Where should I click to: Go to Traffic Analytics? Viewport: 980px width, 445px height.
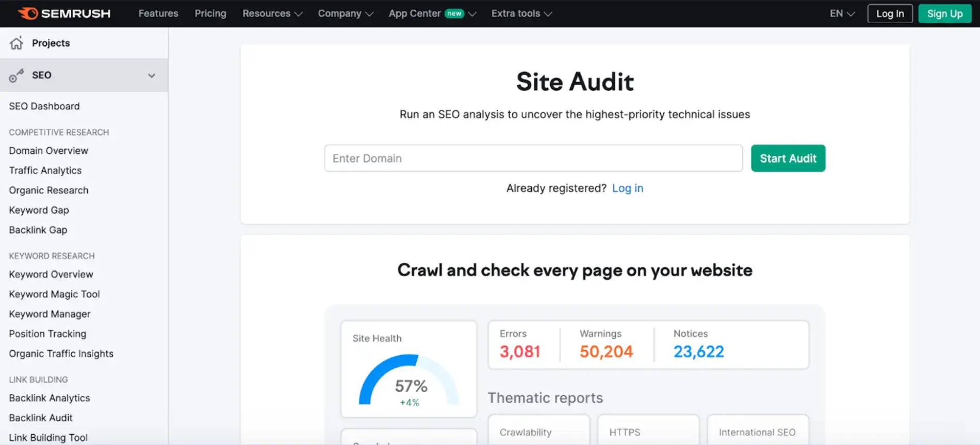point(45,170)
